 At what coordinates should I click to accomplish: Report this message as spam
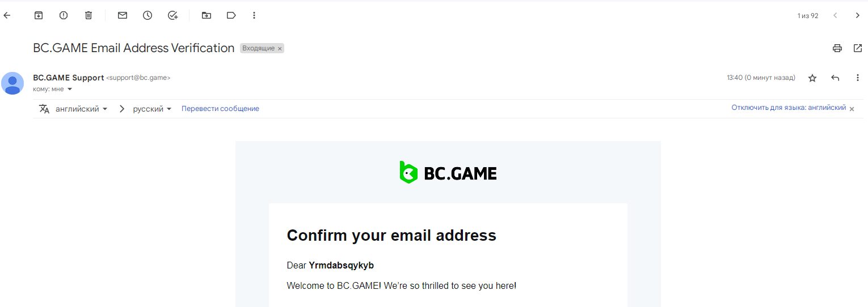pyautogui.click(x=64, y=16)
